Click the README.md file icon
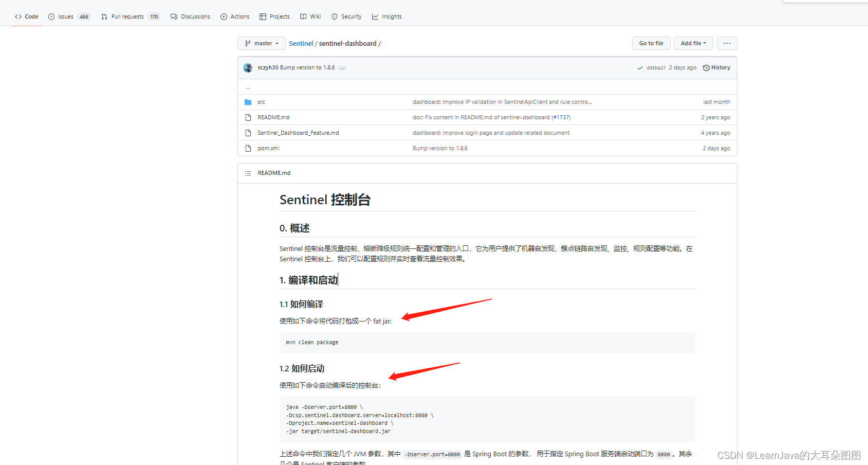Viewport: 868px width, 465px height. (x=248, y=117)
